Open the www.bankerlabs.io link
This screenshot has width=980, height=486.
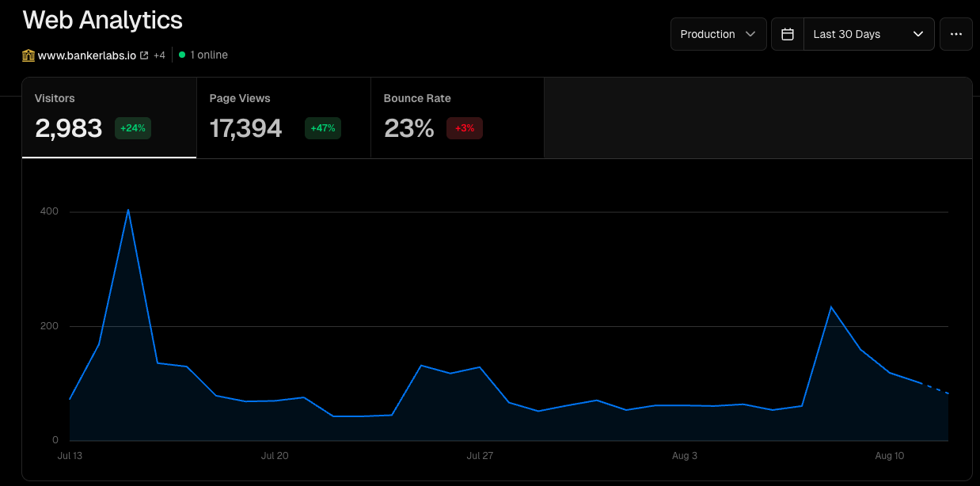click(87, 55)
